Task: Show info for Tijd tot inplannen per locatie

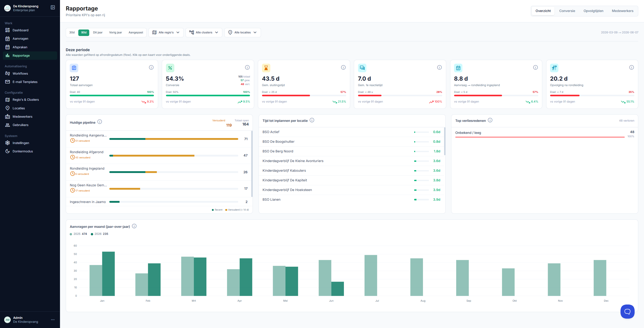Action: [312, 120]
